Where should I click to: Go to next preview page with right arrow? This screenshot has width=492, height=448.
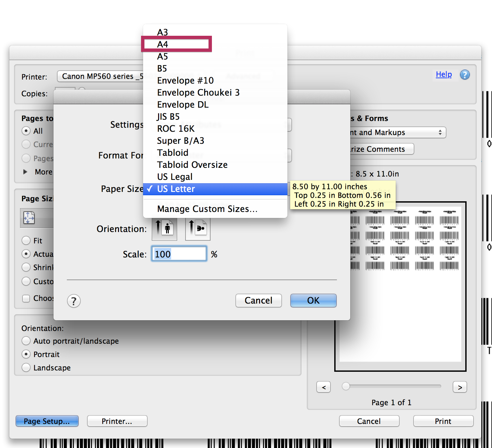[x=460, y=387]
